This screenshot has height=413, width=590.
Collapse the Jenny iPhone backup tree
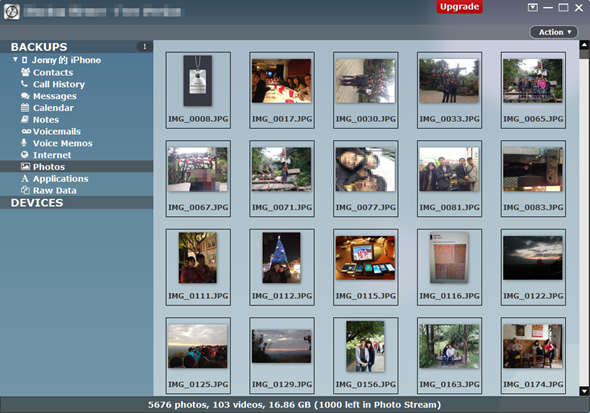click(x=15, y=59)
